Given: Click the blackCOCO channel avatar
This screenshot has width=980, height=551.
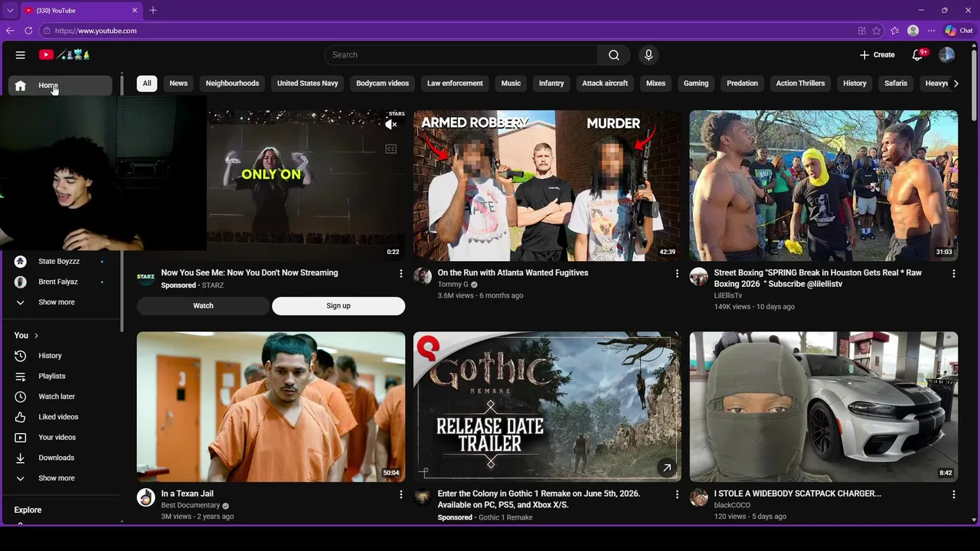Looking at the screenshot, I should coord(698,497).
